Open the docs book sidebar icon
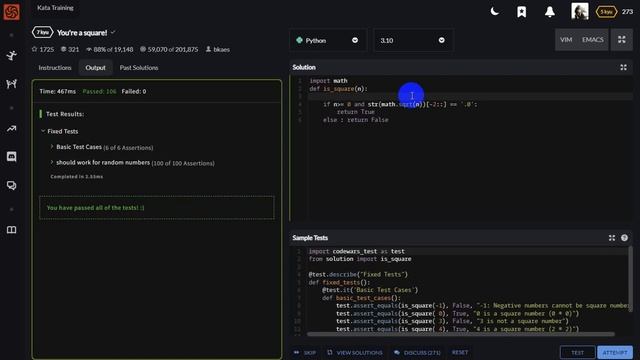The image size is (640, 360). (11, 230)
